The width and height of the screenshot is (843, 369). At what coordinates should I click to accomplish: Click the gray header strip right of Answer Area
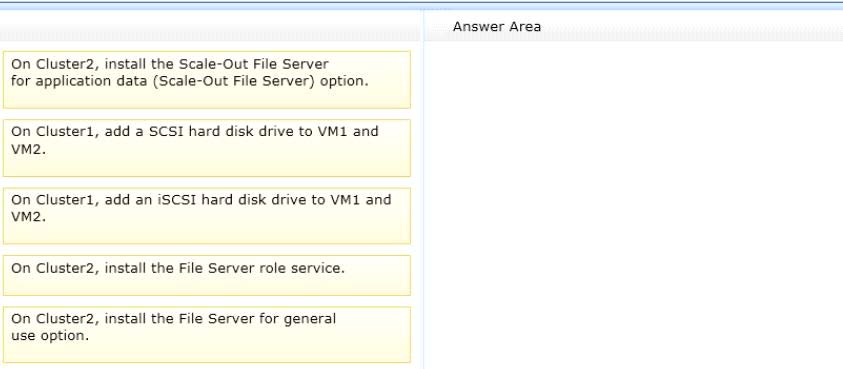click(692, 26)
